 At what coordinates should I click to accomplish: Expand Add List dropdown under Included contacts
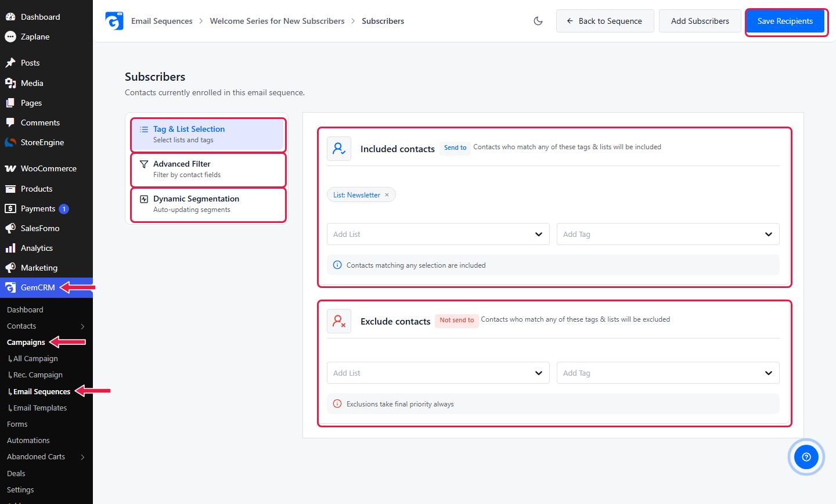point(438,234)
